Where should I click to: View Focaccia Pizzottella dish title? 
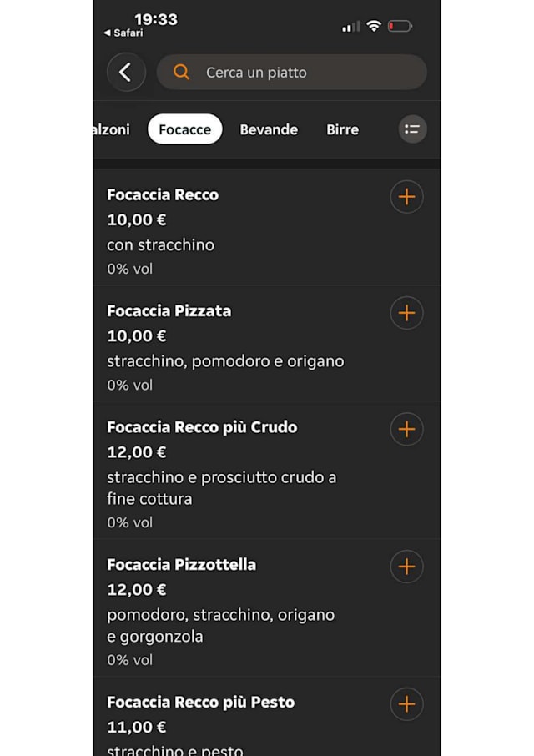(181, 565)
